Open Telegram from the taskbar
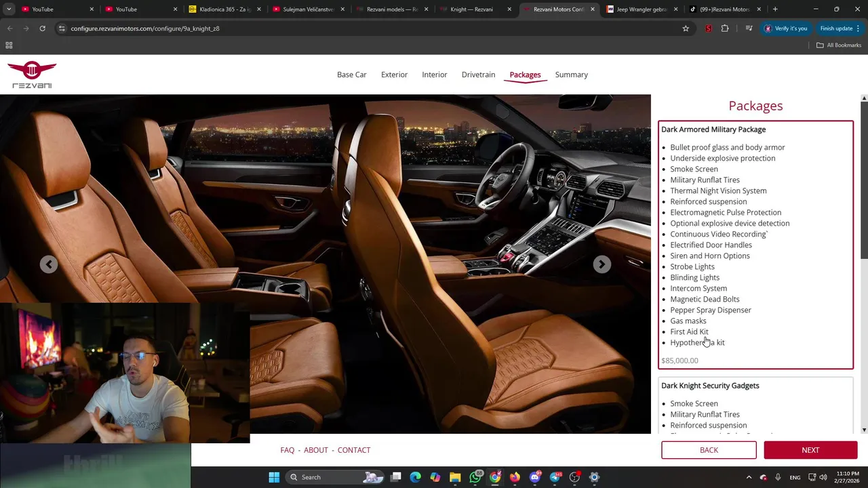The height and width of the screenshot is (488, 868). click(x=555, y=477)
